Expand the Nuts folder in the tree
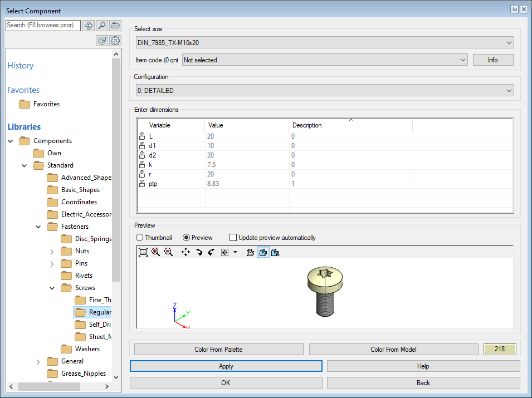Viewport: 532px width, 398px height. [x=52, y=251]
